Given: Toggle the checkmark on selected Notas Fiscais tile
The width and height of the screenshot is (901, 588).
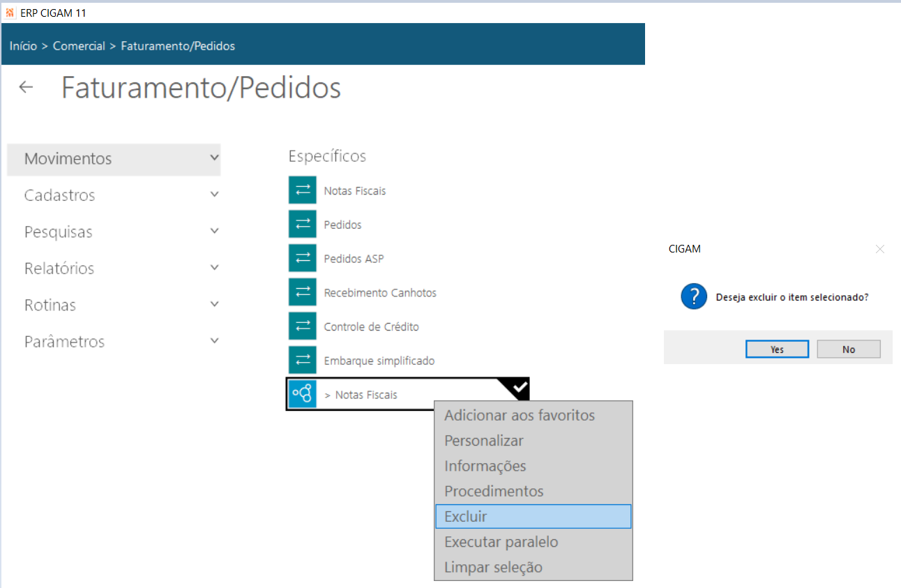Looking at the screenshot, I should click(x=520, y=386).
